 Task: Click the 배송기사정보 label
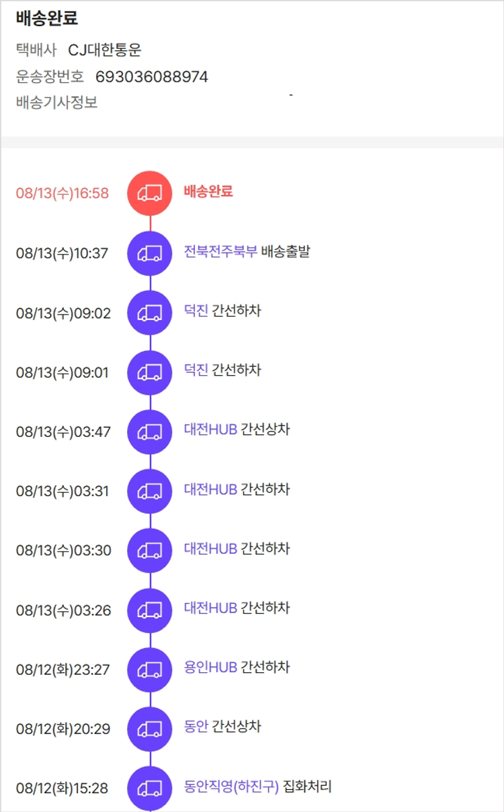click(57, 104)
